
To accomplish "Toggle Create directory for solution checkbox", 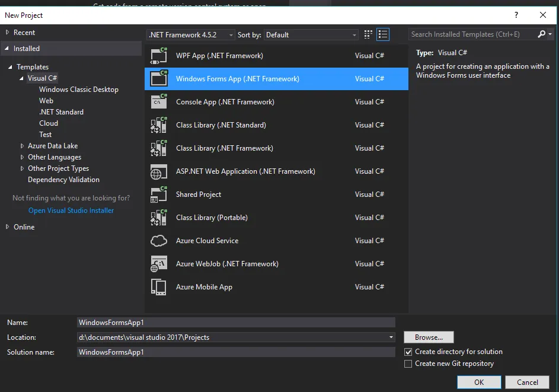I will tap(408, 352).
